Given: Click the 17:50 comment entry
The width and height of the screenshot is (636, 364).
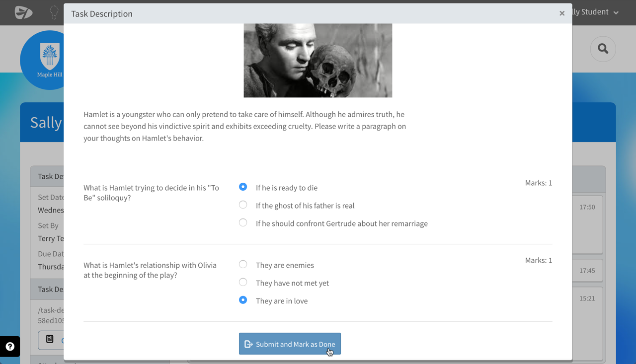Looking at the screenshot, I should point(587,207).
